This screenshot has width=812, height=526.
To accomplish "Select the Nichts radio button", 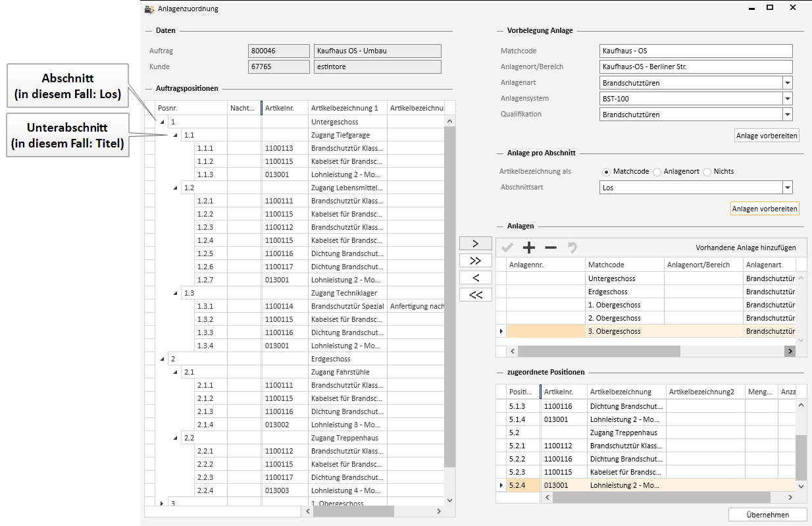I will [x=707, y=172].
